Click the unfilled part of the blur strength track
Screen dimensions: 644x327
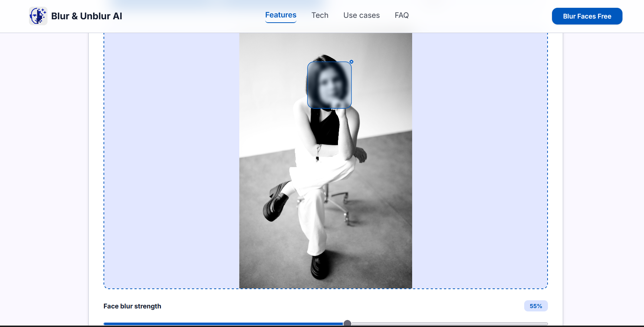point(449,324)
